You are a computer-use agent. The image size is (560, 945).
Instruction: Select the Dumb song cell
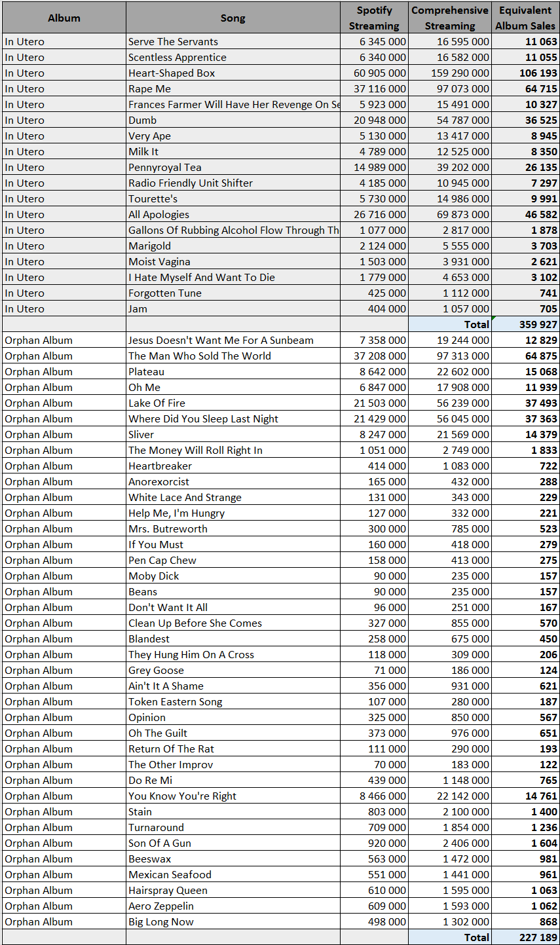pyautogui.click(x=233, y=120)
